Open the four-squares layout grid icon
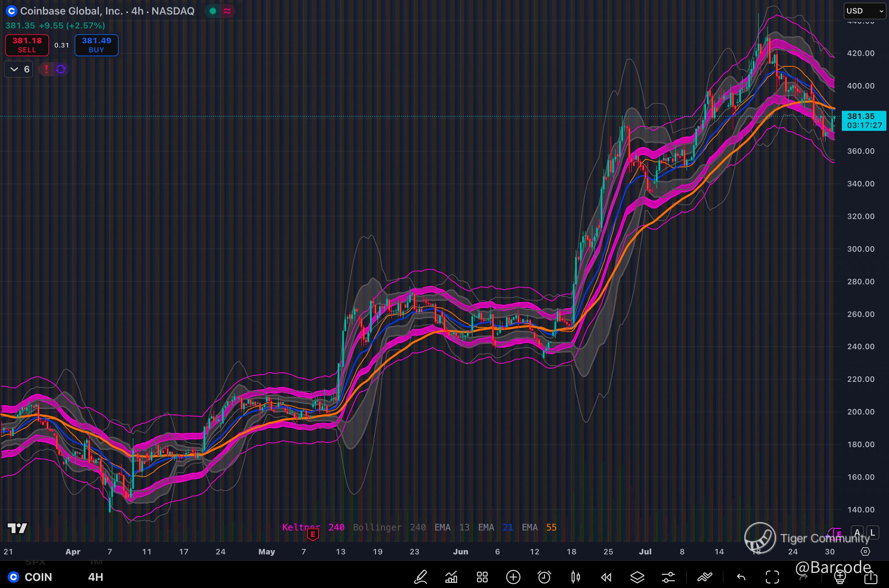Image resolution: width=889 pixels, height=588 pixels. (x=482, y=577)
